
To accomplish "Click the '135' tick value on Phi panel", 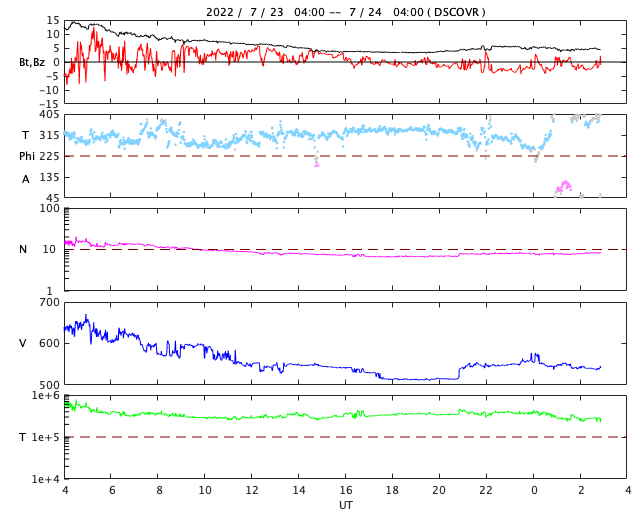I will pyautogui.click(x=49, y=178).
